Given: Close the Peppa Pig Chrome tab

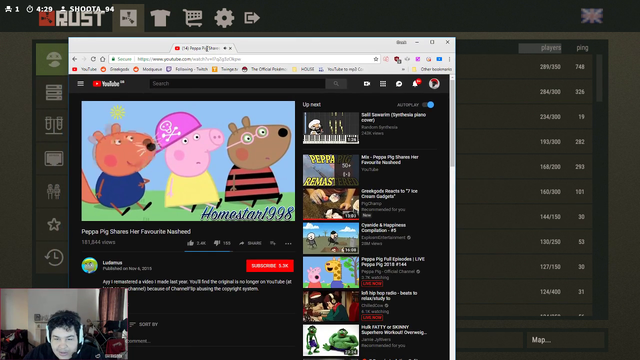Looking at the screenshot, I should pyautogui.click(x=230, y=48).
